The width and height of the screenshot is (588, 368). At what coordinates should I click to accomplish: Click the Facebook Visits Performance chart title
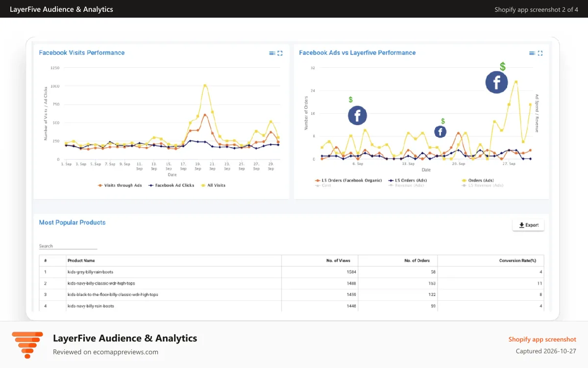pyautogui.click(x=82, y=53)
